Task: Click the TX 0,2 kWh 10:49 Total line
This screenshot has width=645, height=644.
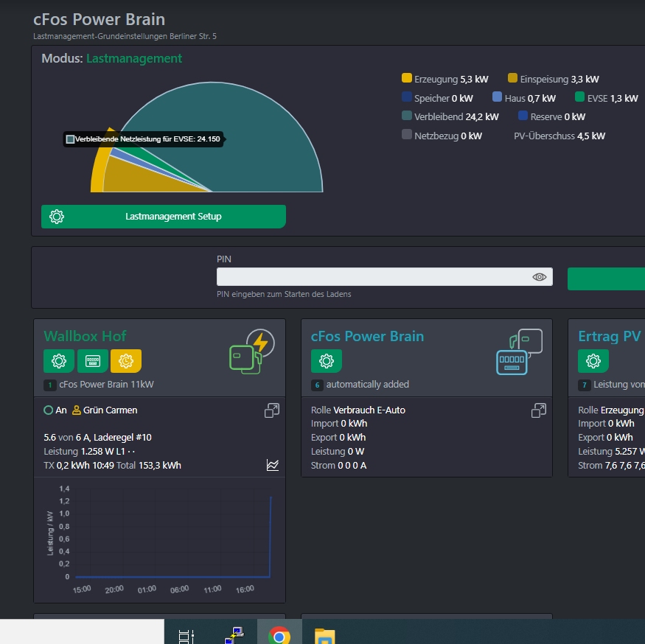Action: point(112,465)
